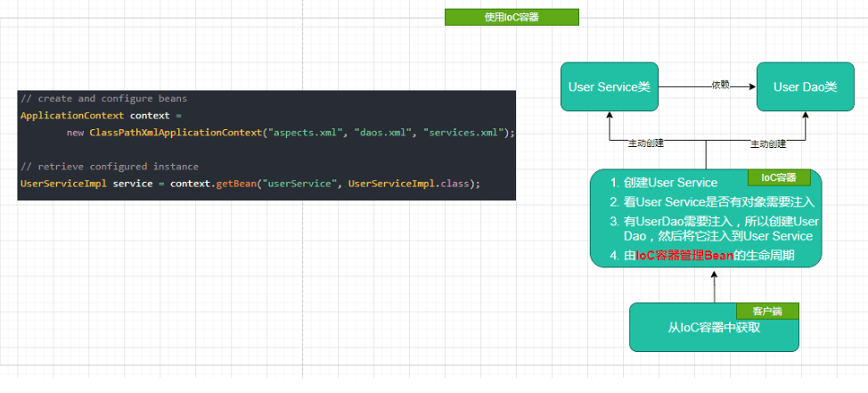Select the arrow from client to IoC container
This screenshot has width=868, height=393.
point(714,285)
